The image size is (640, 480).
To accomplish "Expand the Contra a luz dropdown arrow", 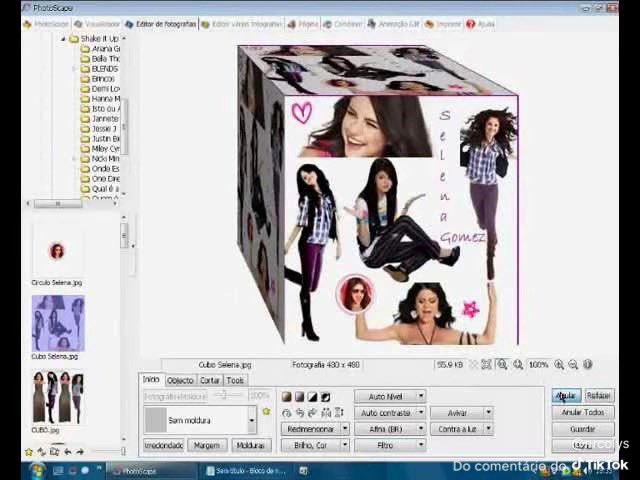I will click(x=489, y=429).
